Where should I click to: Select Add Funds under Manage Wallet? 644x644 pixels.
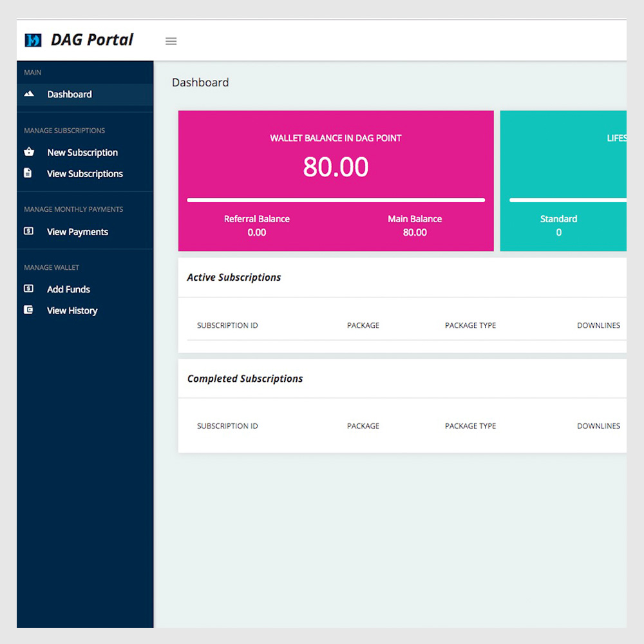(68, 290)
